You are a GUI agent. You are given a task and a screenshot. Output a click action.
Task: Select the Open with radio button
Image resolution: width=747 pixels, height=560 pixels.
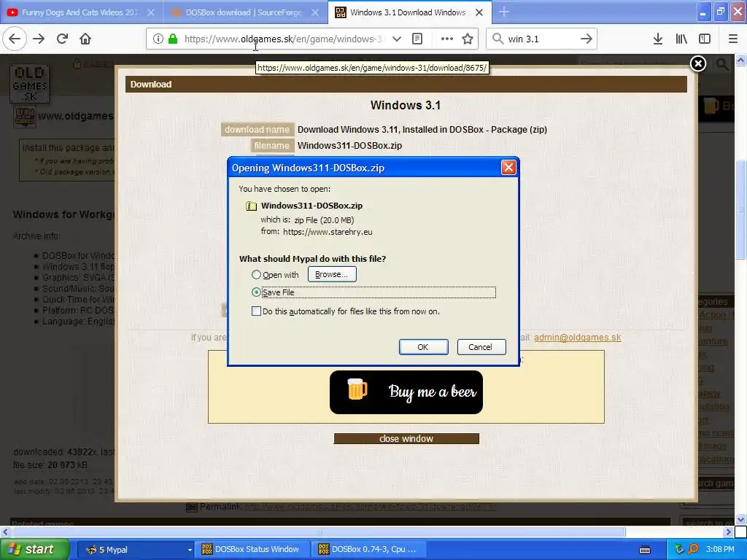coord(256,275)
